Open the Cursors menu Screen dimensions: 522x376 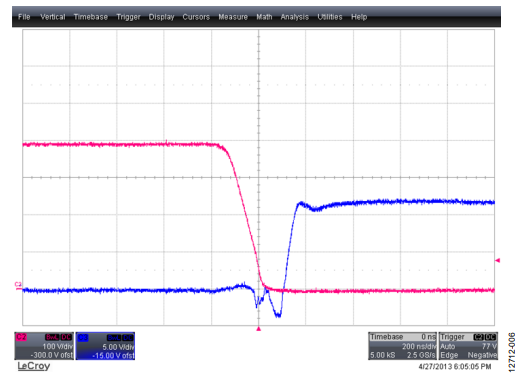[x=196, y=17]
